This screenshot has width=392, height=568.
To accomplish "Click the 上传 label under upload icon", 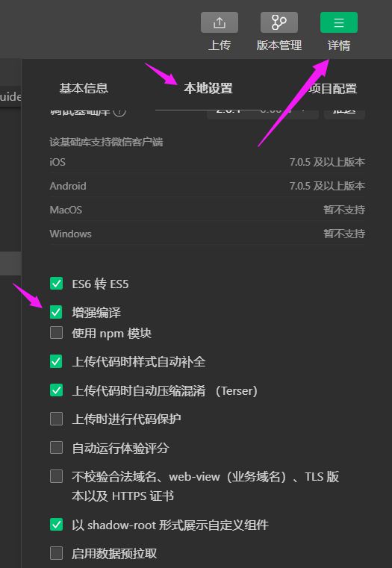I will click(220, 46).
